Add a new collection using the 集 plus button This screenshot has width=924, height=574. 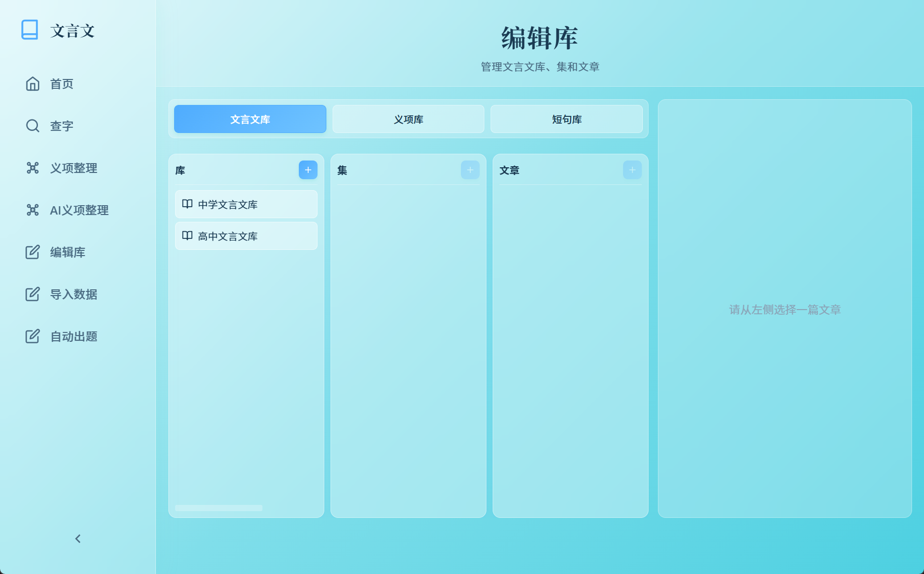pyautogui.click(x=470, y=170)
